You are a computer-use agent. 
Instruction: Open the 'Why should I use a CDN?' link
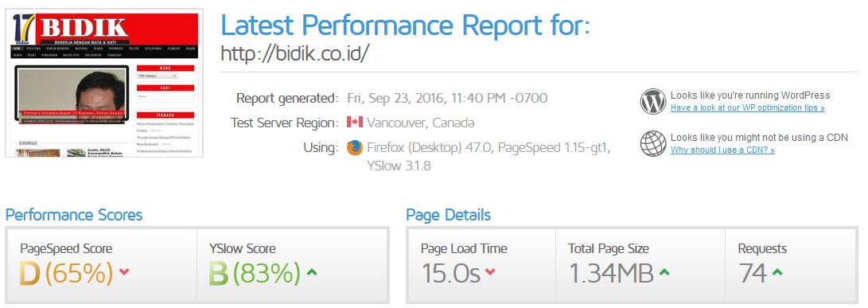pos(722,150)
